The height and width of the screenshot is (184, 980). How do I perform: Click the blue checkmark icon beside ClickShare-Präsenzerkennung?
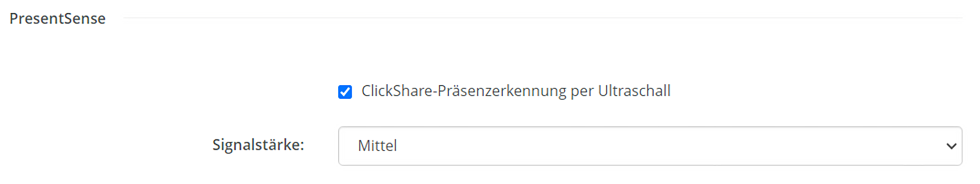[x=345, y=92]
